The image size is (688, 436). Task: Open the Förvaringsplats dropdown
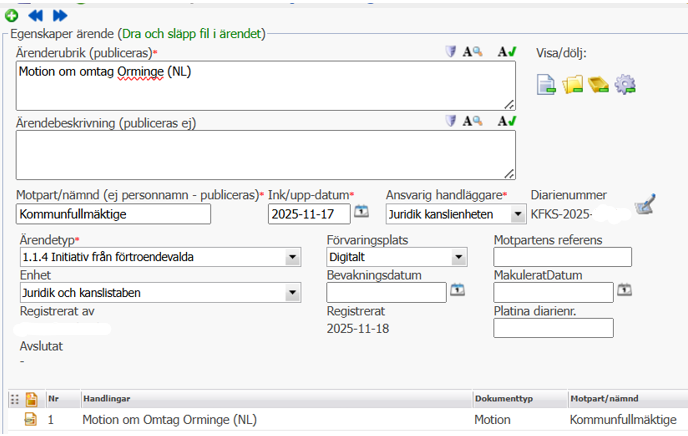[458, 258]
